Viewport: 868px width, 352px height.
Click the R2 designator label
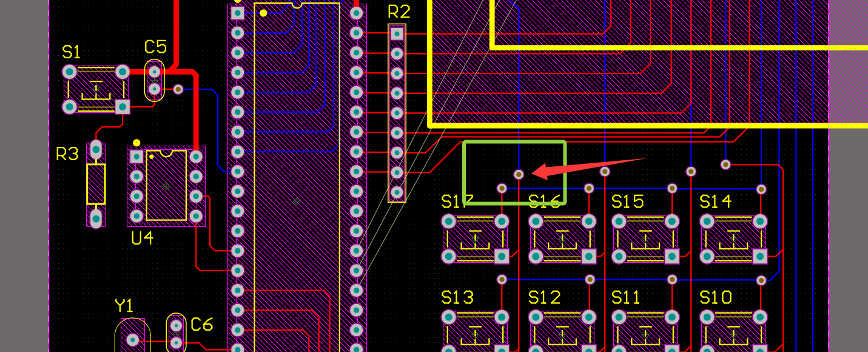(399, 12)
